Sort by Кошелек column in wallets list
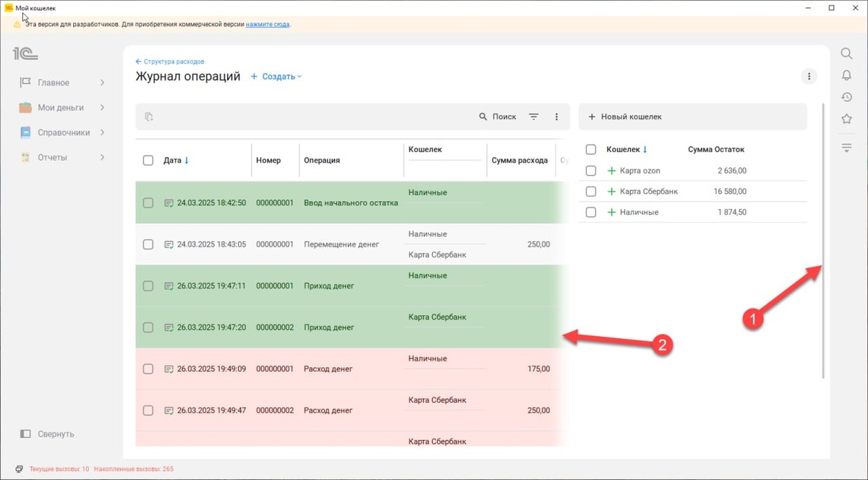 [626, 150]
